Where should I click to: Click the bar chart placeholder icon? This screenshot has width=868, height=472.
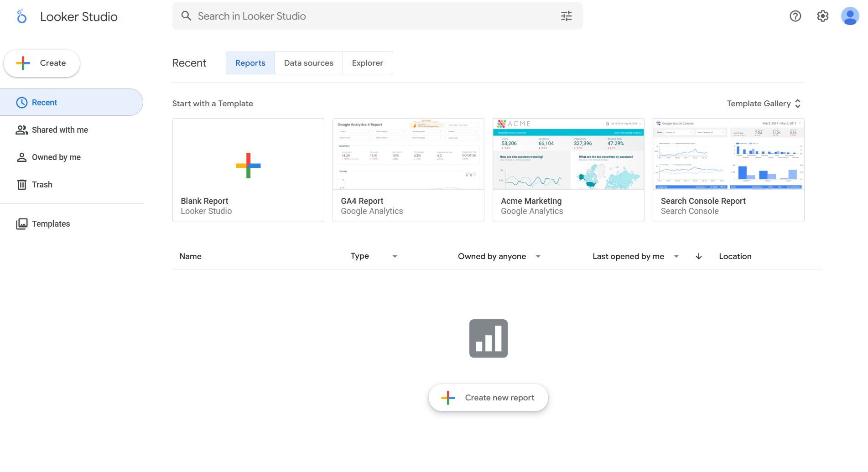coord(488,338)
